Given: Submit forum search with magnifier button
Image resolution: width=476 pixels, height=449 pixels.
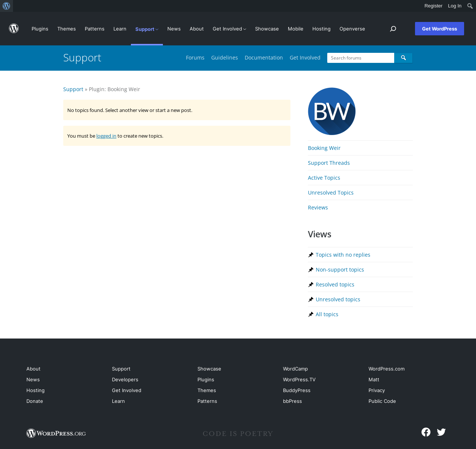Looking at the screenshot, I should pyautogui.click(x=403, y=58).
